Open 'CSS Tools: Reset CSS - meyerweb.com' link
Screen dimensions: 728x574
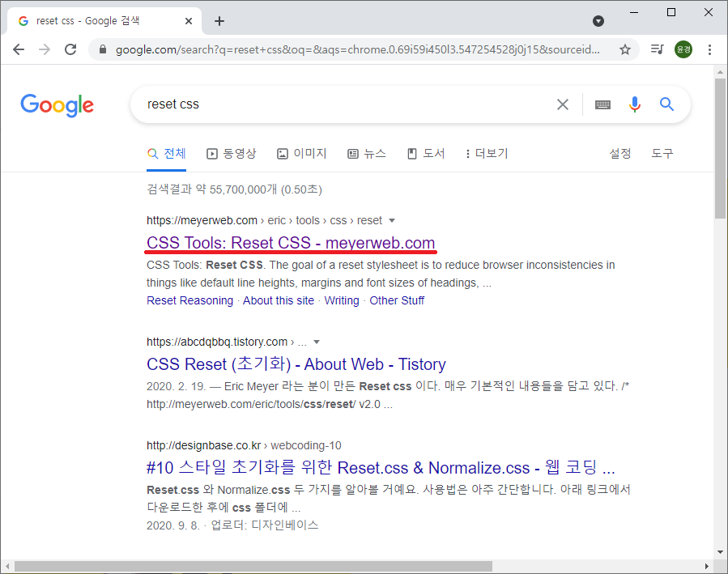tap(291, 243)
